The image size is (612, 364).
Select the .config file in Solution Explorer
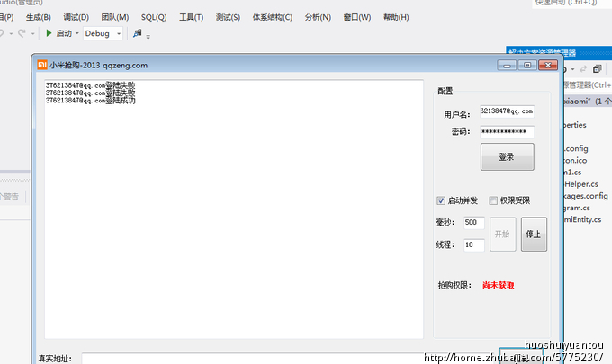pyautogui.click(x=576, y=148)
